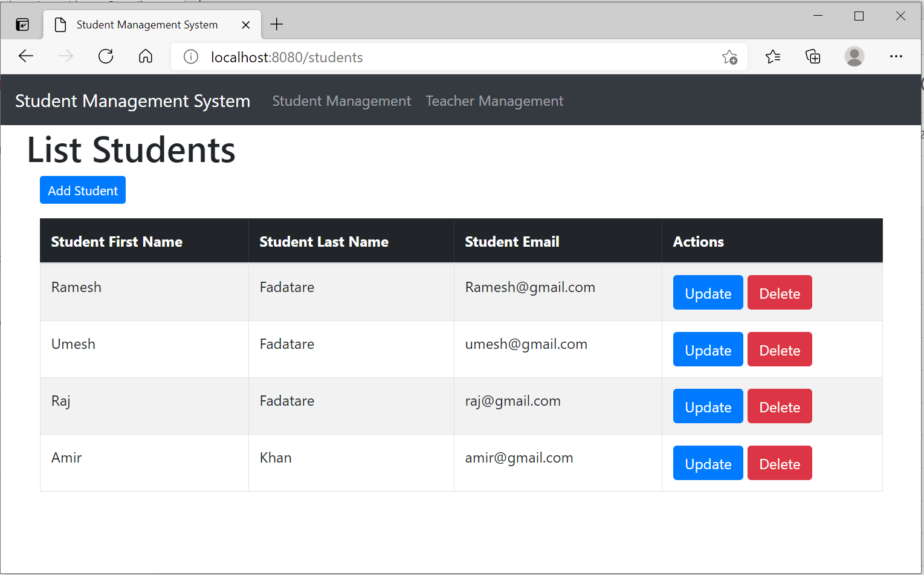Click the browser profile avatar icon
The image size is (924, 575).
855,56
